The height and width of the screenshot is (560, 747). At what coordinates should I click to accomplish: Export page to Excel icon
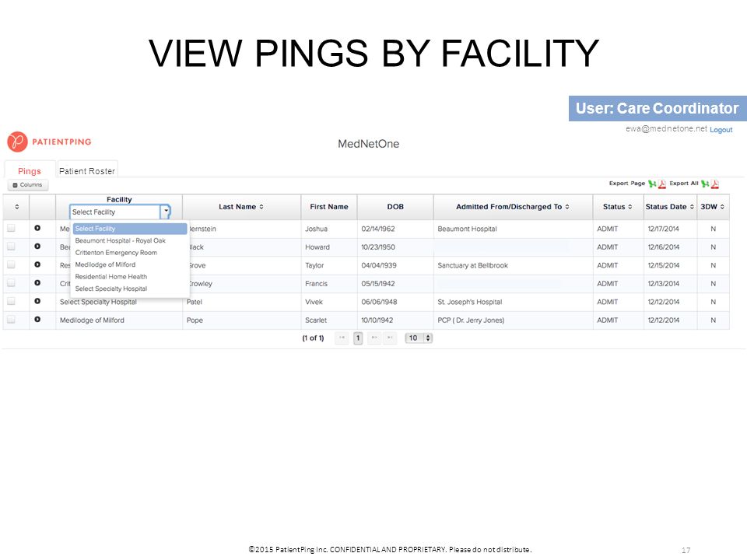(652, 184)
